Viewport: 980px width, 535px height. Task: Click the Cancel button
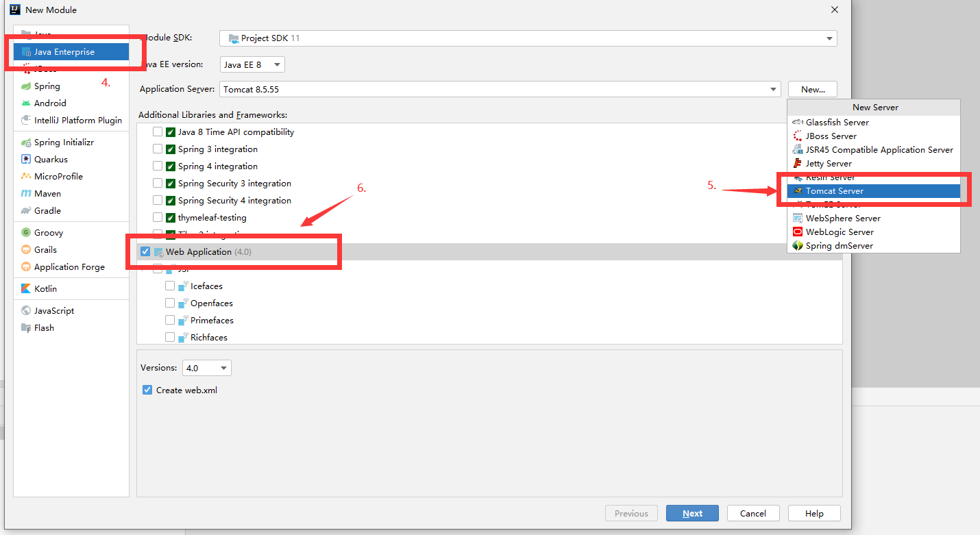pyautogui.click(x=752, y=513)
